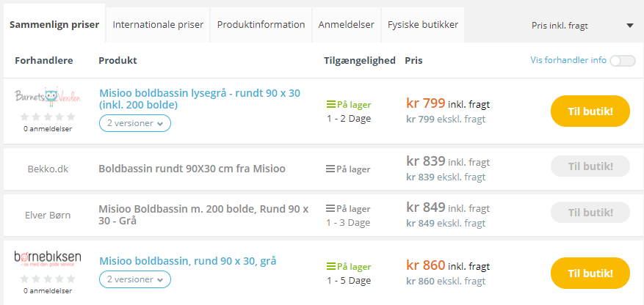Click green stock icon for Barnets Verden
The image size is (644, 305).
pos(331,105)
